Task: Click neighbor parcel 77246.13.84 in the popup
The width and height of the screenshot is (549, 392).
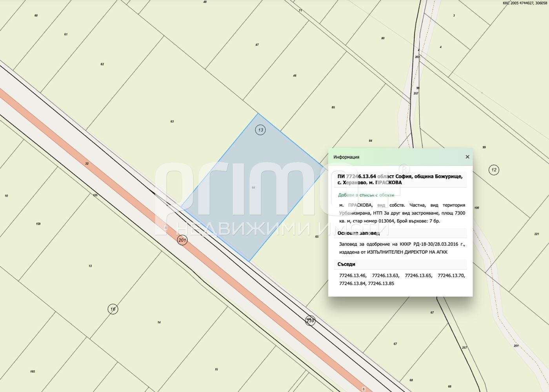Action: [353, 283]
